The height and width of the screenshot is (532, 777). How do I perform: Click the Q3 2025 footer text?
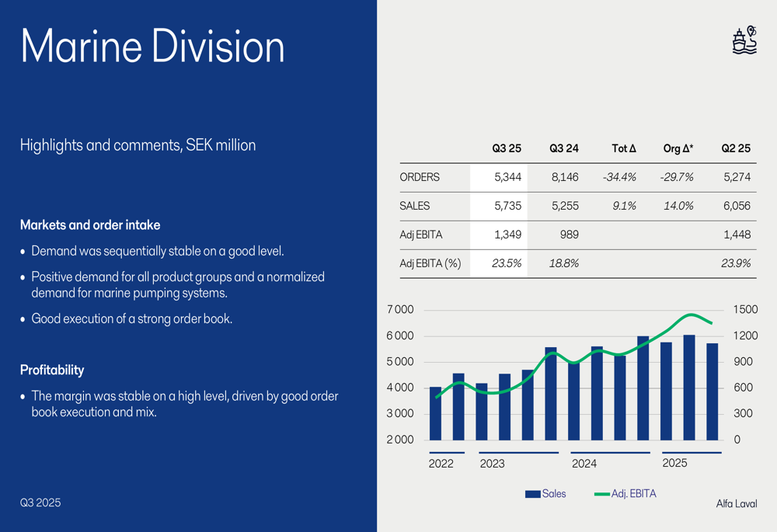click(40, 502)
